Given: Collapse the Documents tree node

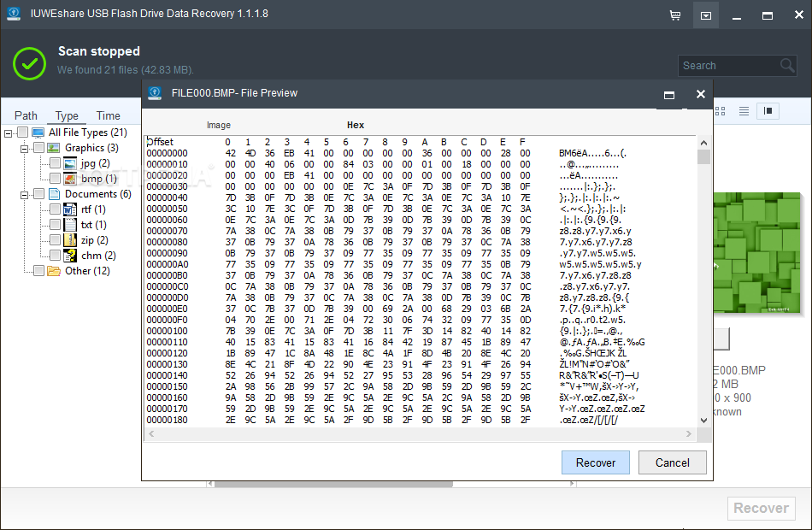Looking at the screenshot, I should click(x=24, y=195).
